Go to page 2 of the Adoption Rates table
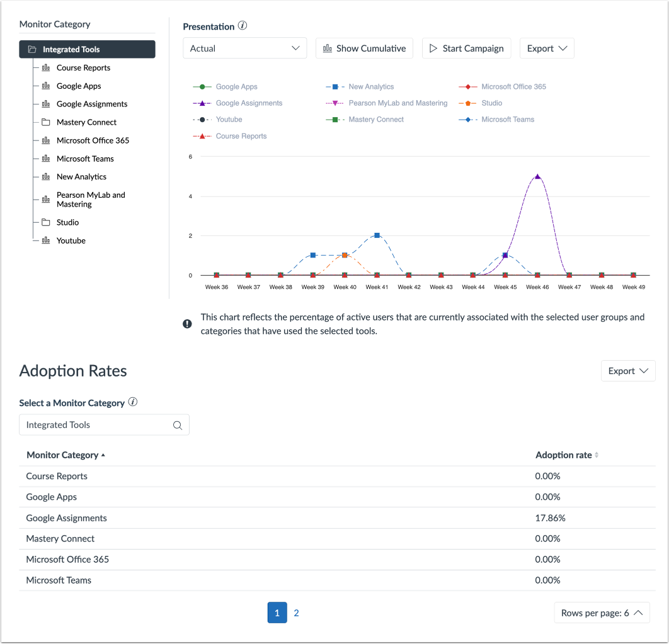 click(x=296, y=612)
